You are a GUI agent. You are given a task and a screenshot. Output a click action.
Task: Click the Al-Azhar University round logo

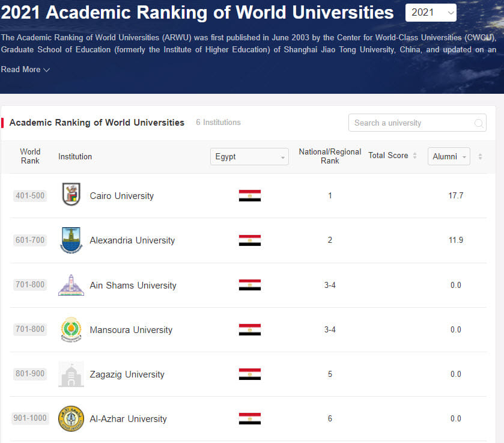(71, 419)
